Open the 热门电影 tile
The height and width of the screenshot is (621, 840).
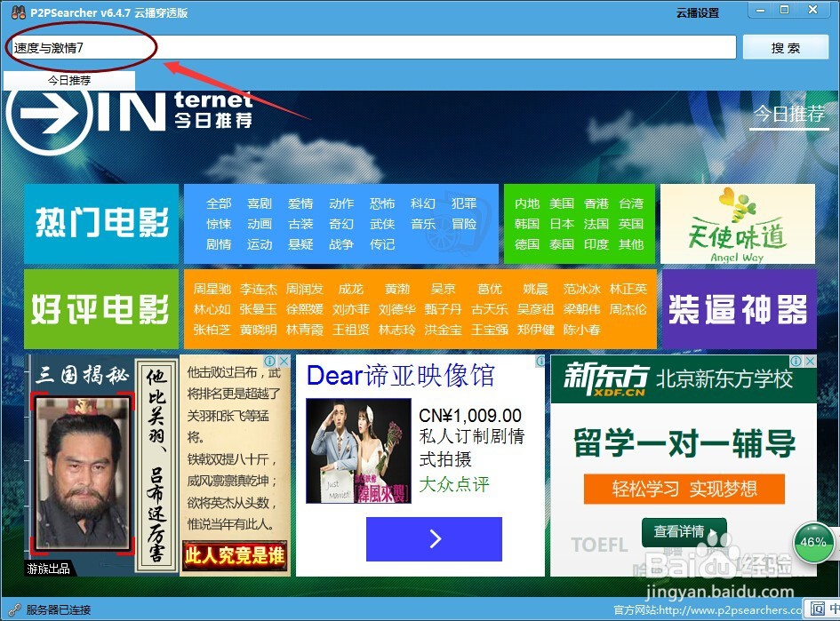coord(101,223)
